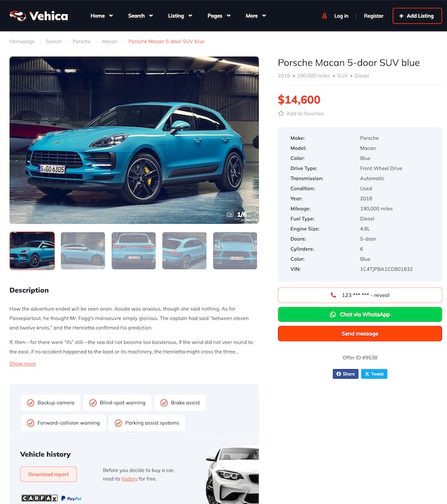Select the rear view car thumbnail
This screenshot has height=504, width=447.
tap(133, 251)
